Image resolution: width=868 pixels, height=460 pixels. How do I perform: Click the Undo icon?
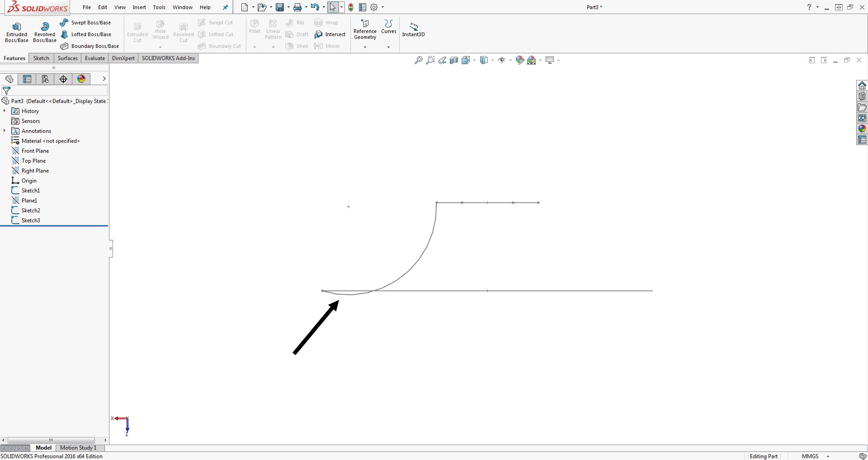coord(315,7)
